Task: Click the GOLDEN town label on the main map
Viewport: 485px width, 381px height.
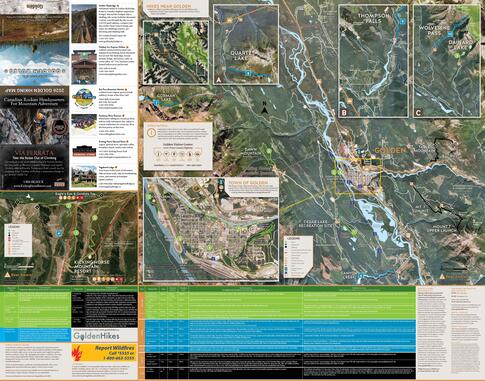Action: point(390,150)
